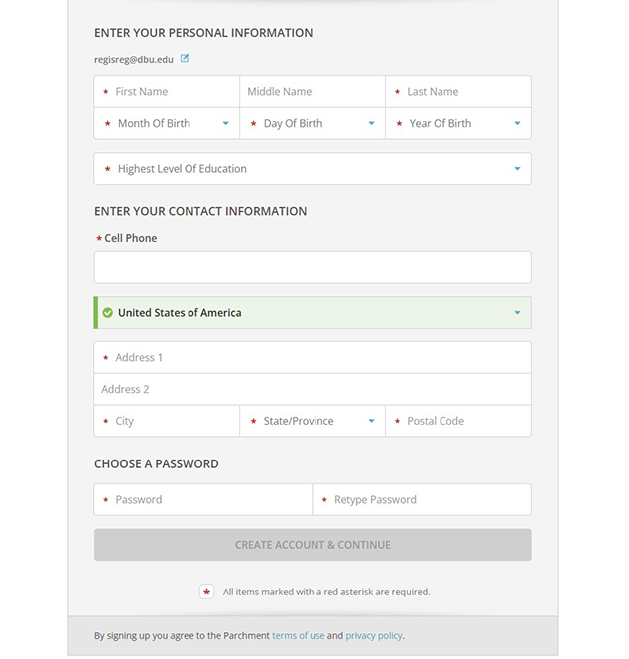Open the Month Of Birth dropdown
Image resolution: width=629 pixels, height=659 pixels.
coord(167,124)
